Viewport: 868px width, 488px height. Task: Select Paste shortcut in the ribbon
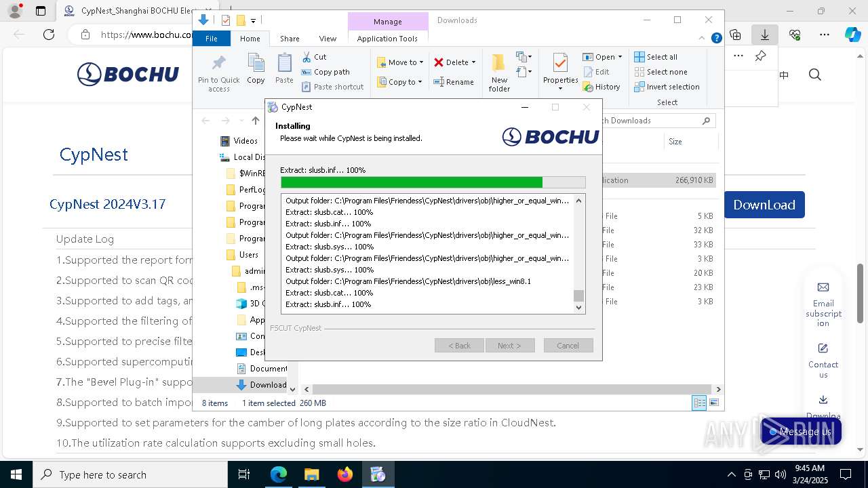[x=332, y=87]
